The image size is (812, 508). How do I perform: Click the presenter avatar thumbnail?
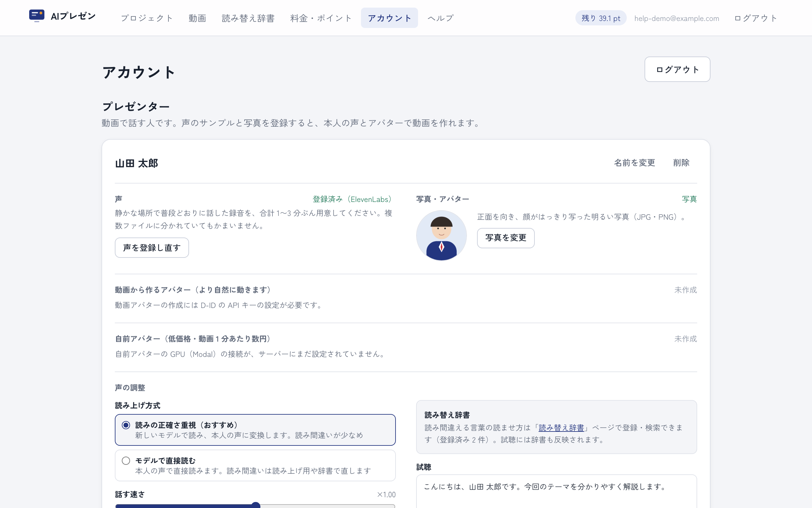pyautogui.click(x=441, y=236)
